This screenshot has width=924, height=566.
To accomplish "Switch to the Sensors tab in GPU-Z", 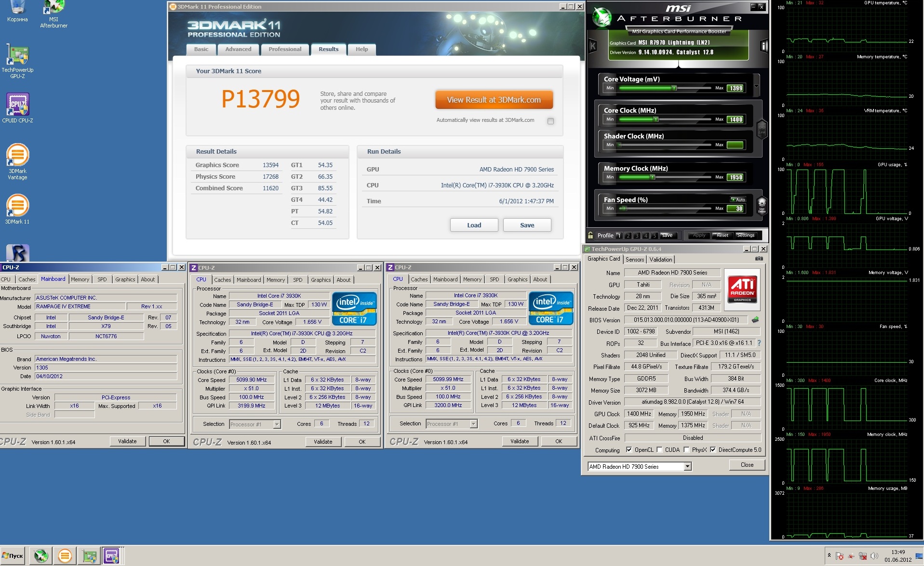I will click(x=635, y=259).
